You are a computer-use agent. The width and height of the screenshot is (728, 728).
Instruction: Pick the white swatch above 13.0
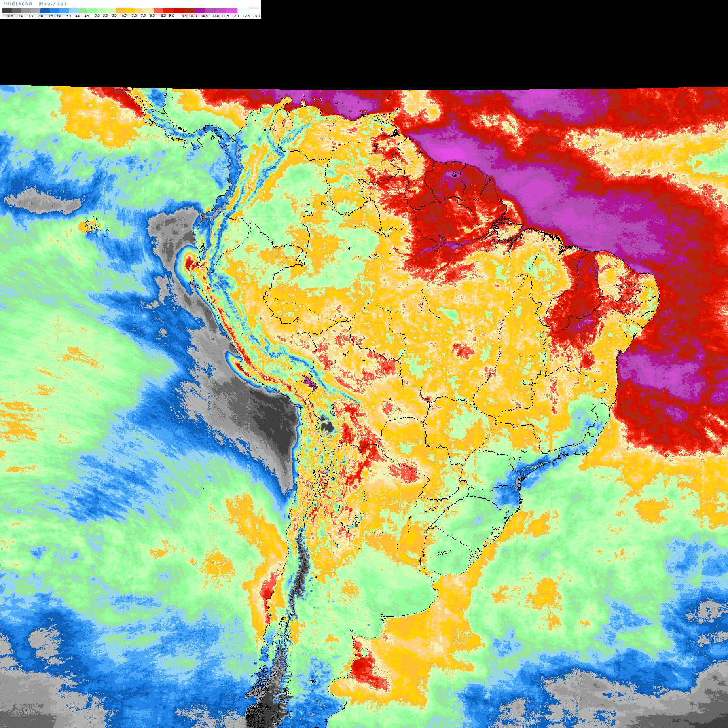254,11
